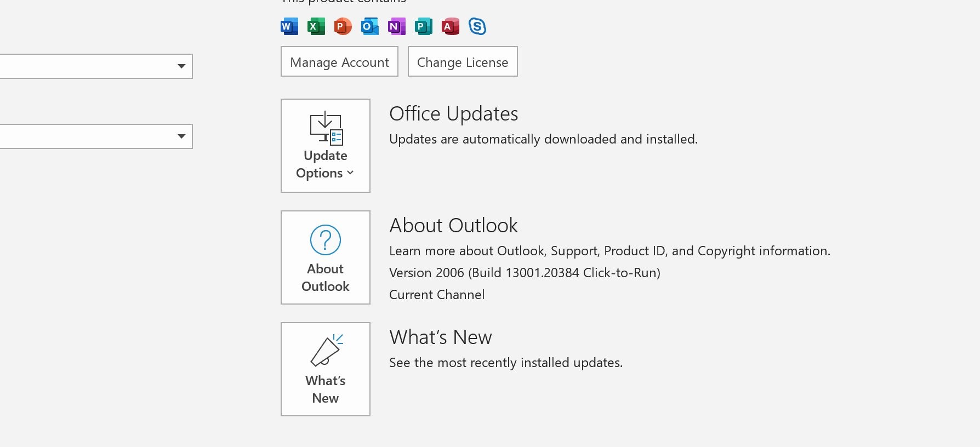Image resolution: width=980 pixels, height=447 pixels.
Task: Click 'Updates are automatically downloaded and installed' text
Action: tap(543, 139)
